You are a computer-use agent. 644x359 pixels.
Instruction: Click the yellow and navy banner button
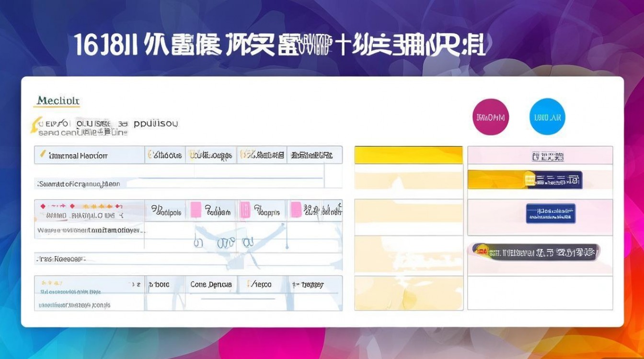click(525, 179)
